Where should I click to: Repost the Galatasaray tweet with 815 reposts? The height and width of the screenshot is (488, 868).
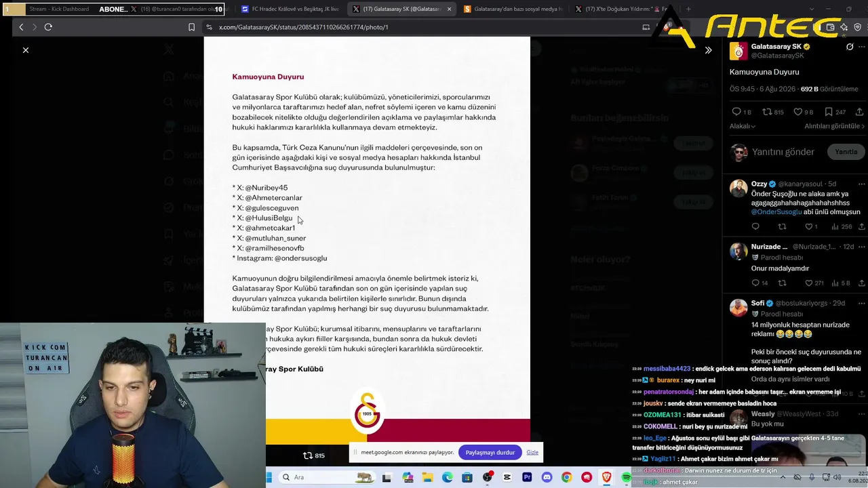(767, 112)
